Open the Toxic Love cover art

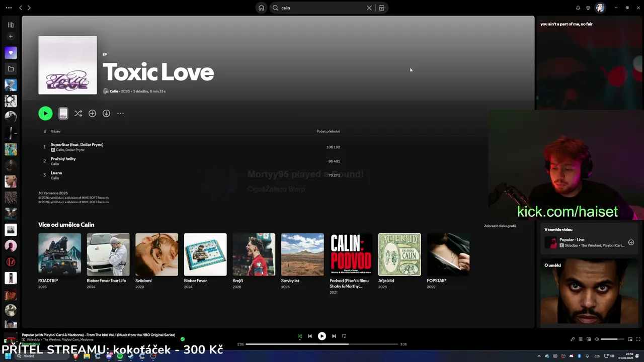pos(67,65)
